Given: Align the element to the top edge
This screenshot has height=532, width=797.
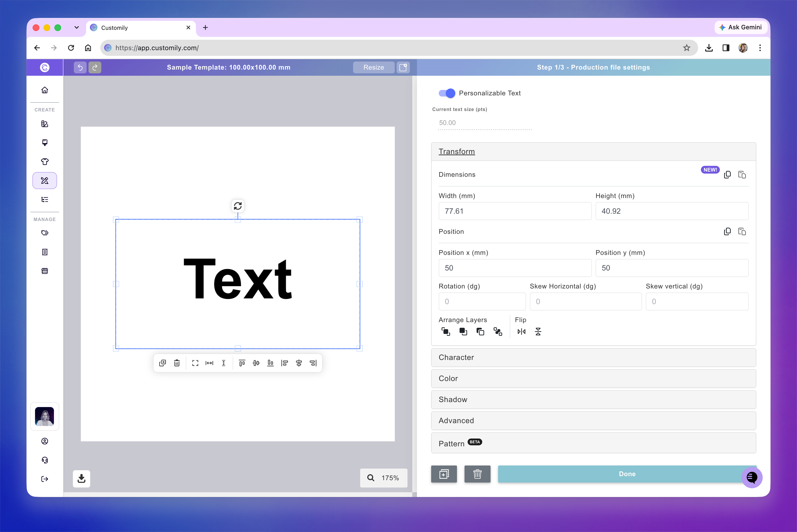Looking at the screenshot, I should pyautogui.click(x=242, y=363).
